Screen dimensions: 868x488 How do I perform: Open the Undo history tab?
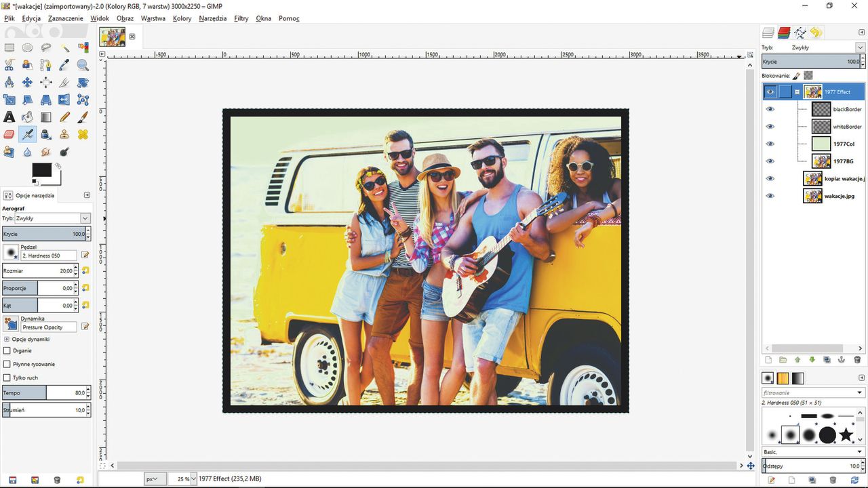pos(816,33)
